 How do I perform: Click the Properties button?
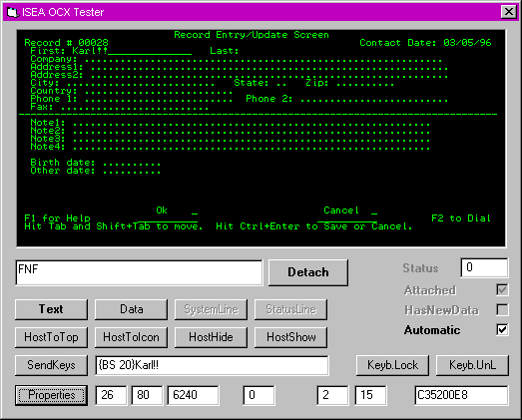pos(51,395)
